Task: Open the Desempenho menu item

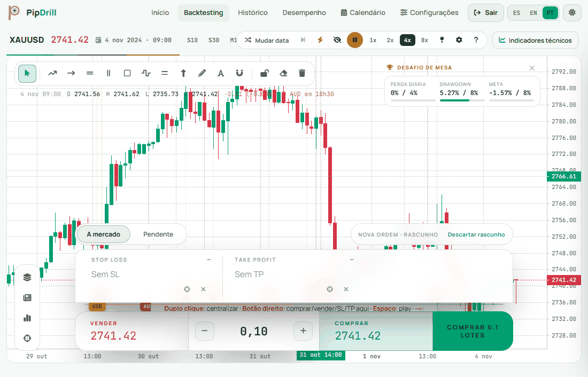Action: coord(304,13)
